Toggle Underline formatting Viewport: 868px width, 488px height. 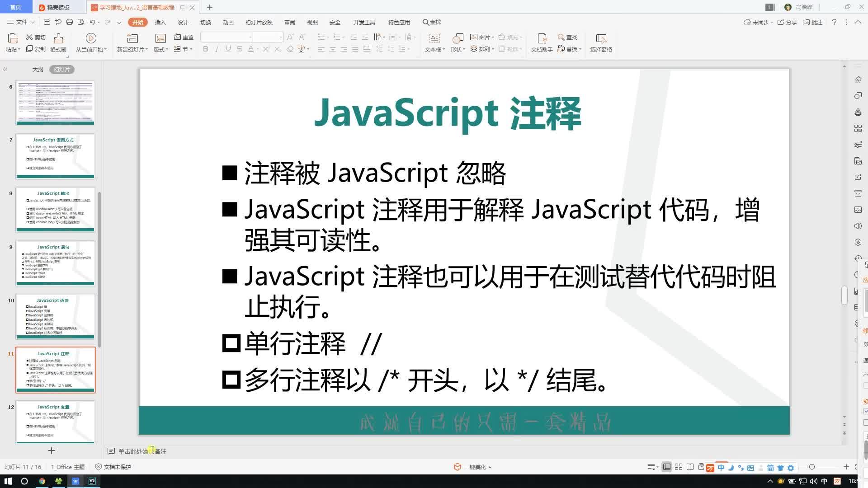point(228,49)
